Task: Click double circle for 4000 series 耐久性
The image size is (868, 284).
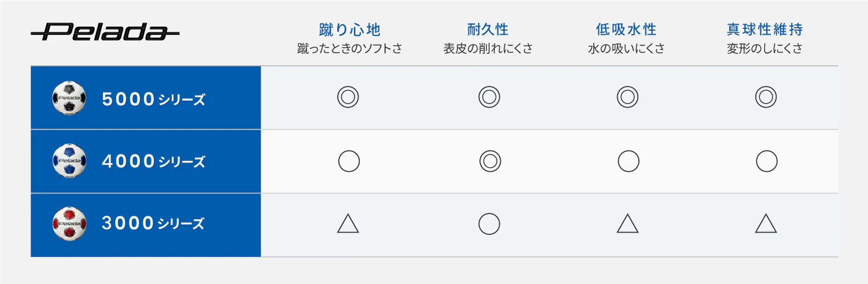Action: point(490,161)
